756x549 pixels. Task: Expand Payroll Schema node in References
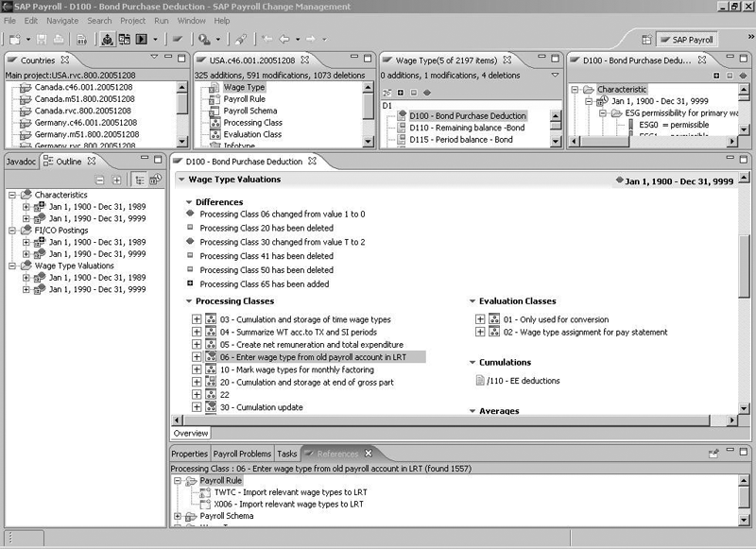[179, 517]
